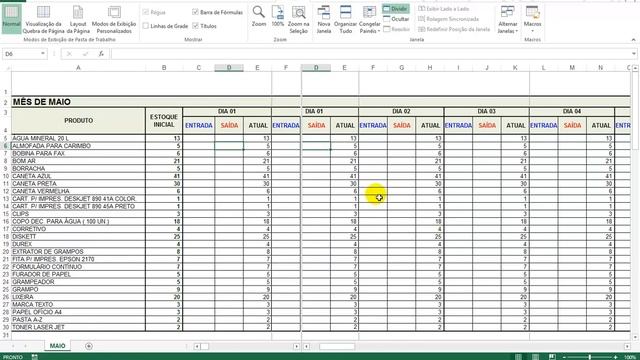Click the confirm entry checkmark icon
Image resolution: width=640 pixels, height=360 pixels.
click(x=85, y=54)
